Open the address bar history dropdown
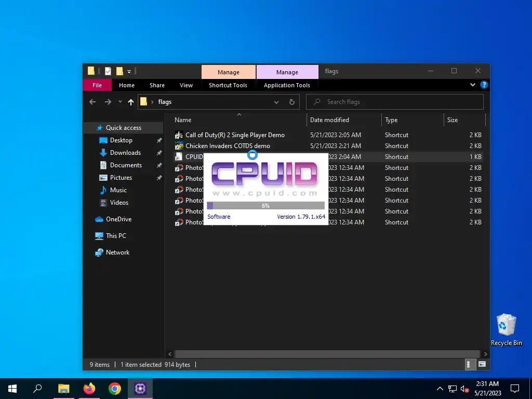Screen dimensions: 532x399 click(x=276, y=102)
